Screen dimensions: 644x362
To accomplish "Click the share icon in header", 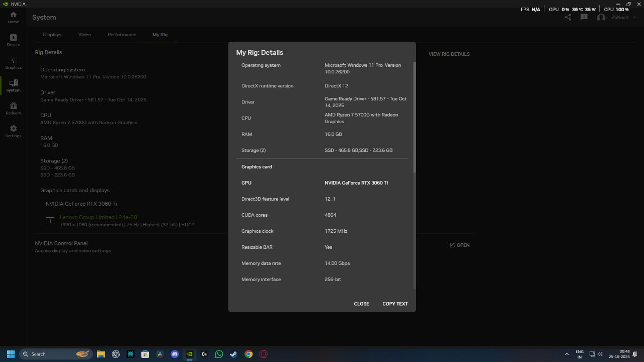I will point(568,17).
